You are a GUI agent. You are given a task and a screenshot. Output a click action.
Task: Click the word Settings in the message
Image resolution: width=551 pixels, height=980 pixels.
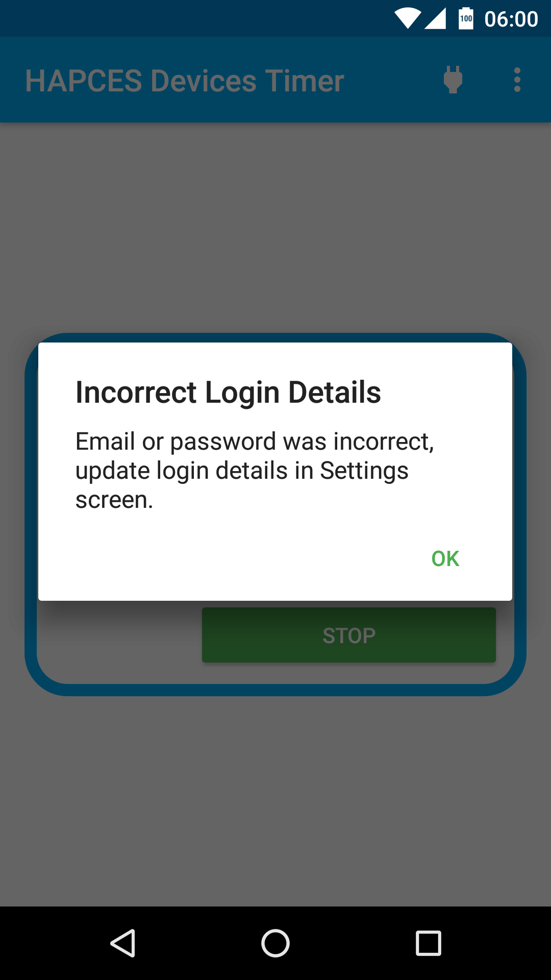(364, 471)
